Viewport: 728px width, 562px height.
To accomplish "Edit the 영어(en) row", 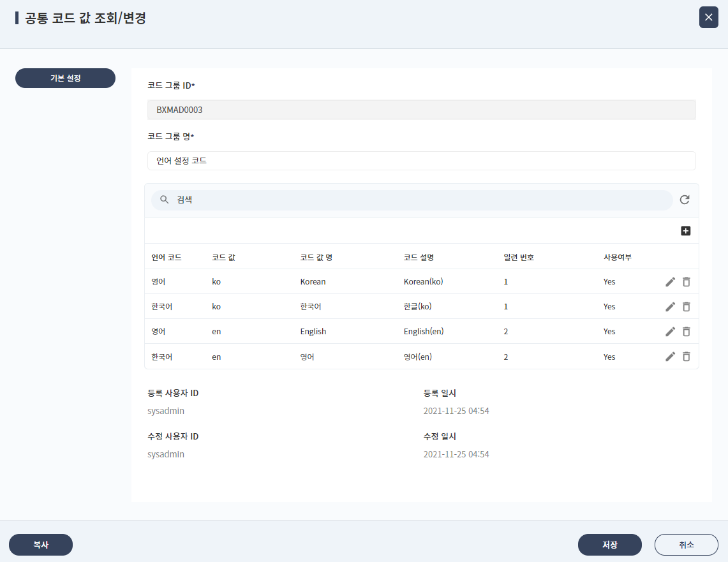I will coord(670,356).
